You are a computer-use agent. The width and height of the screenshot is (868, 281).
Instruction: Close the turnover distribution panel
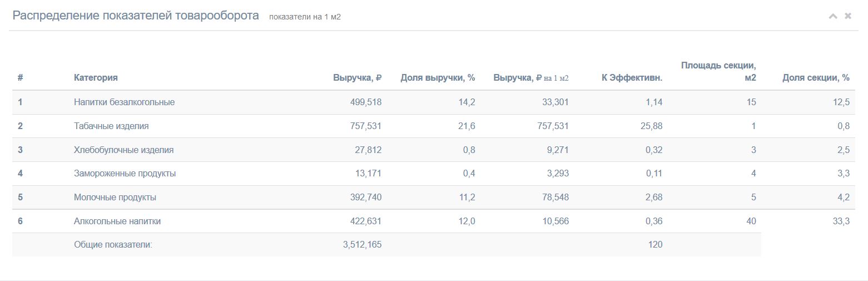point(848,16)
